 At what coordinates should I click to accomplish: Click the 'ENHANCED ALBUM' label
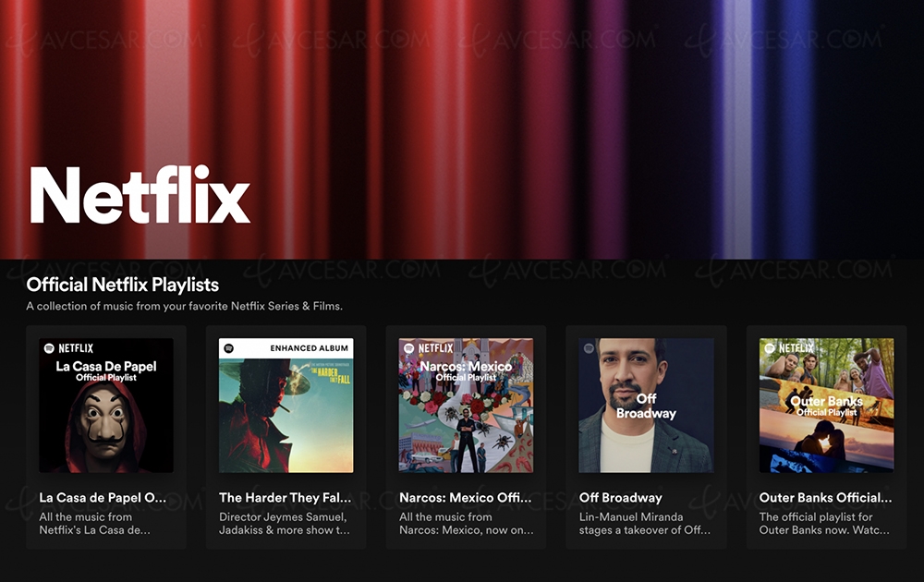310,348
